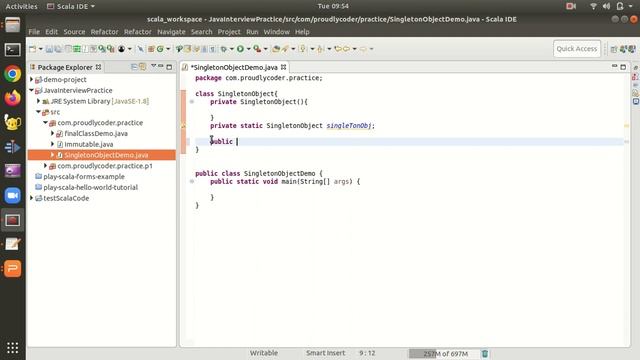The width and height of the screenshot is (640, 360).
Task: Expand the testScalaCode project
Action: (x=31, y=198)
